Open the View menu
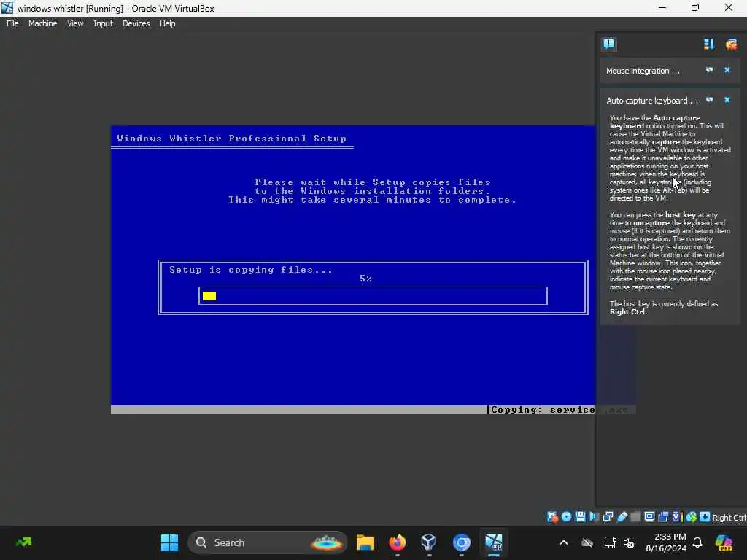The width and height of the screenshot is (747, 560). pyautogui.click(x=75, y=23)
